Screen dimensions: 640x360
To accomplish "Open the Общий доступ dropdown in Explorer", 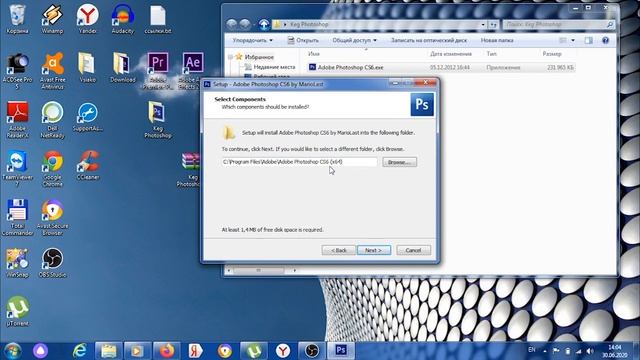I will 354,40.
